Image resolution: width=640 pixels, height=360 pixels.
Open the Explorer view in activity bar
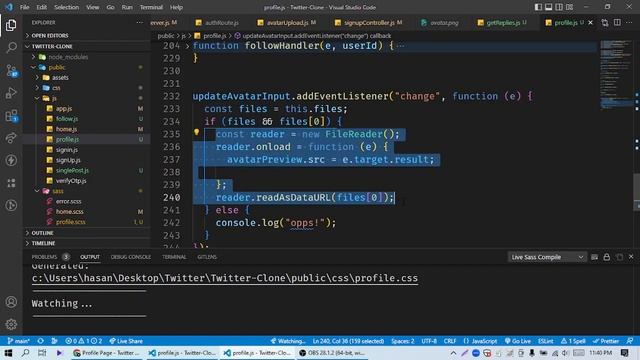click(x=11, y=25)
